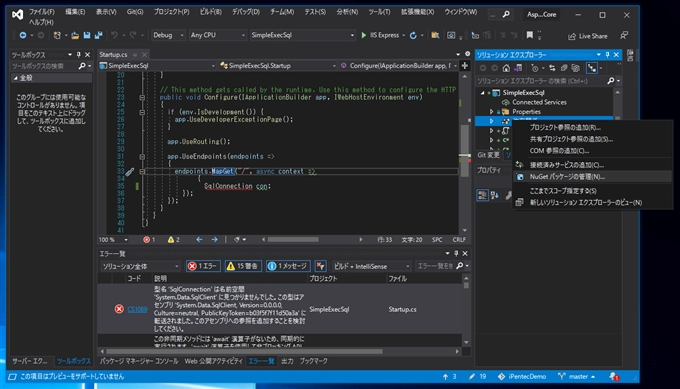Click the iPentecDemo repository button
Image resolution: width=680 pixels, height=389 pixels.
click(522, 376)
